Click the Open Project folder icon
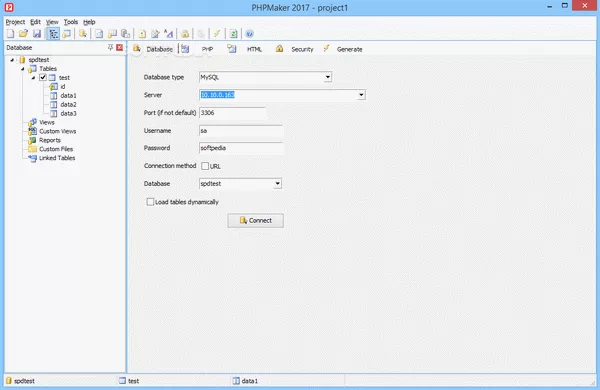Viewport: 600px width, 390px height. [x=23, y=34]
